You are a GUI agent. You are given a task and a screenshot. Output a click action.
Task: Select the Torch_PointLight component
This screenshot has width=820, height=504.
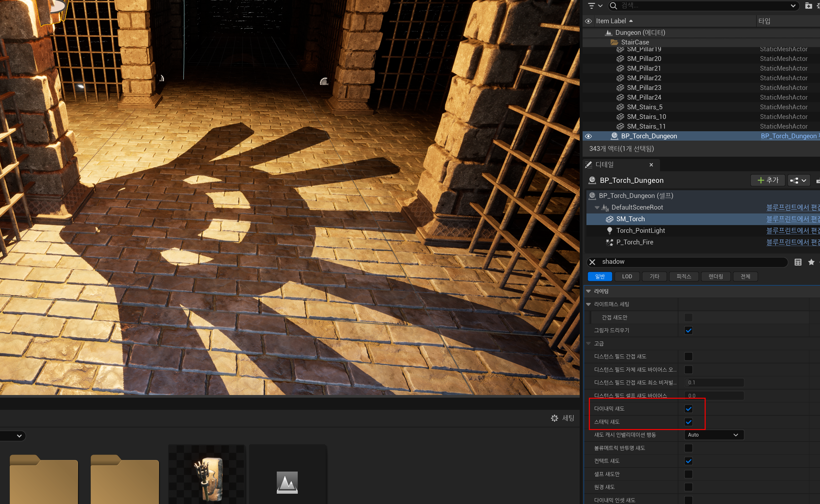point(640,231)
